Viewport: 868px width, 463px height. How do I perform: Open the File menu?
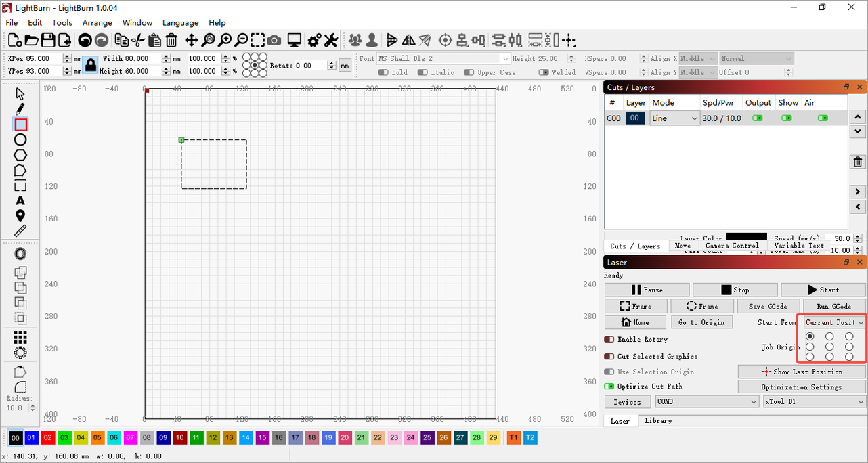[x=12, y=22]
